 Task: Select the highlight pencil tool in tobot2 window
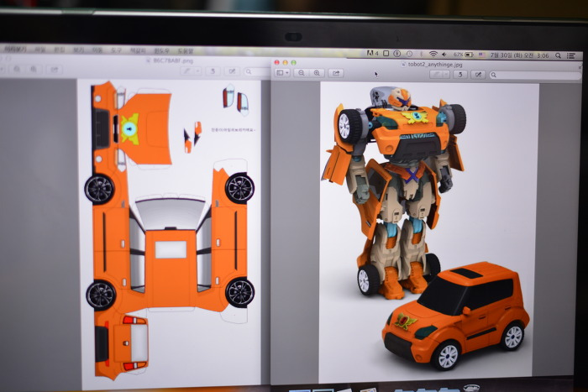(x=436, y=74)
